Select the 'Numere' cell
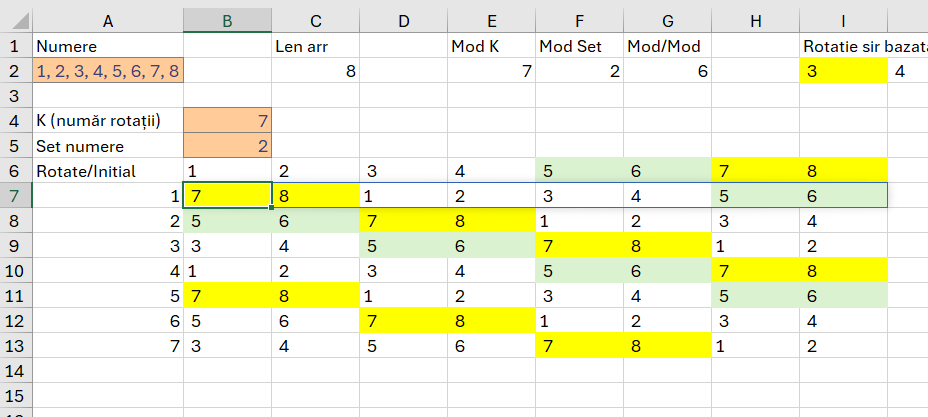 pos(108,46)
